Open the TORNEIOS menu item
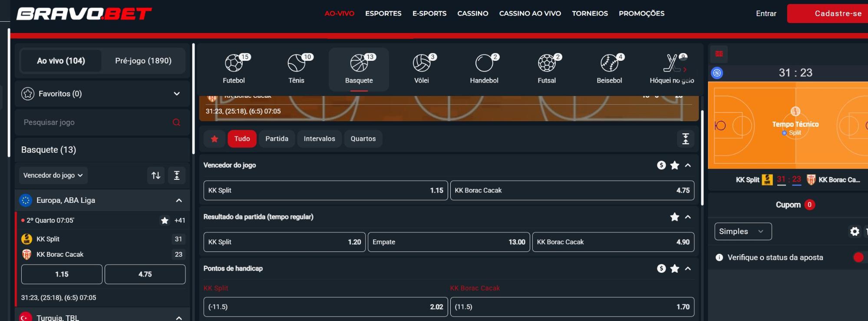Viewport: 868px width, 321px height. pyautogui.click(x=590, y=13)
